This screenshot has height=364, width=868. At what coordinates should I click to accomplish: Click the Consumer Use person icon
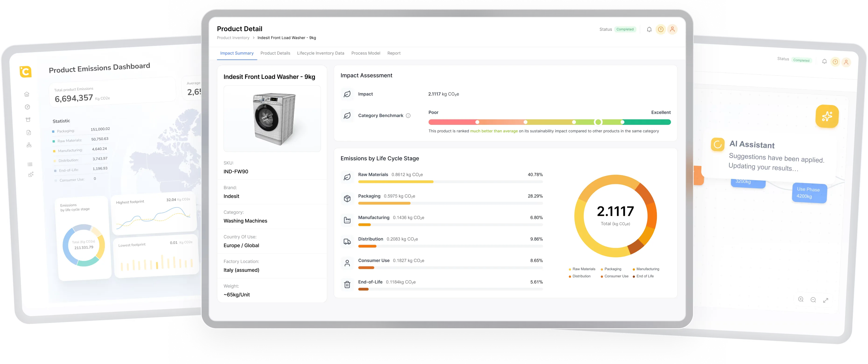point(347,263)
